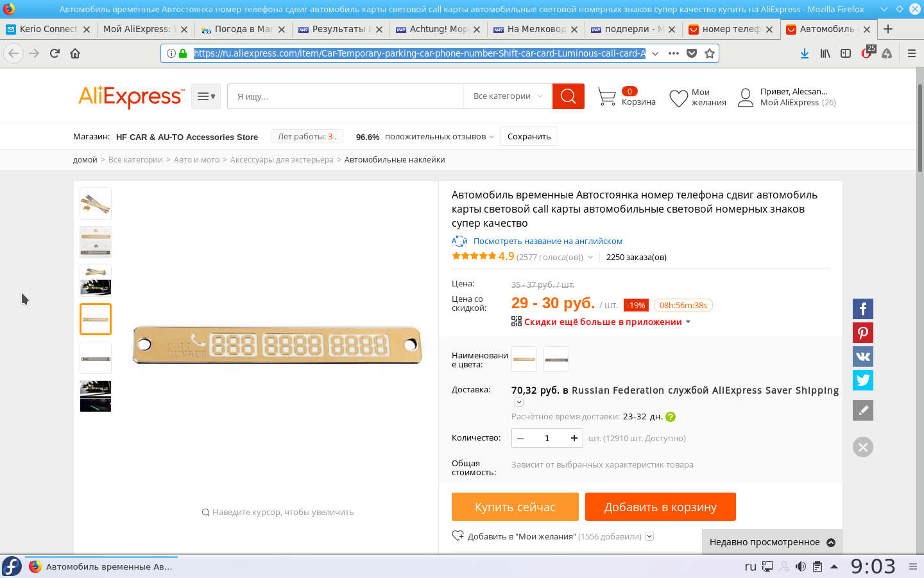Click the orange search magnifier button
This screenshot has width=924, height=578.
coord(568,96)
